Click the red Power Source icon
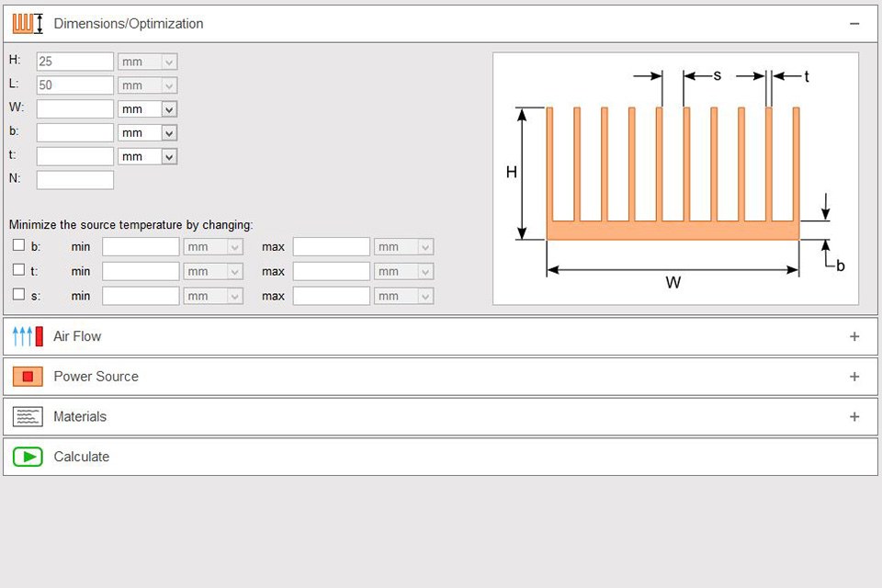Viewport: 882px width, 588px height. coord(27,377)
